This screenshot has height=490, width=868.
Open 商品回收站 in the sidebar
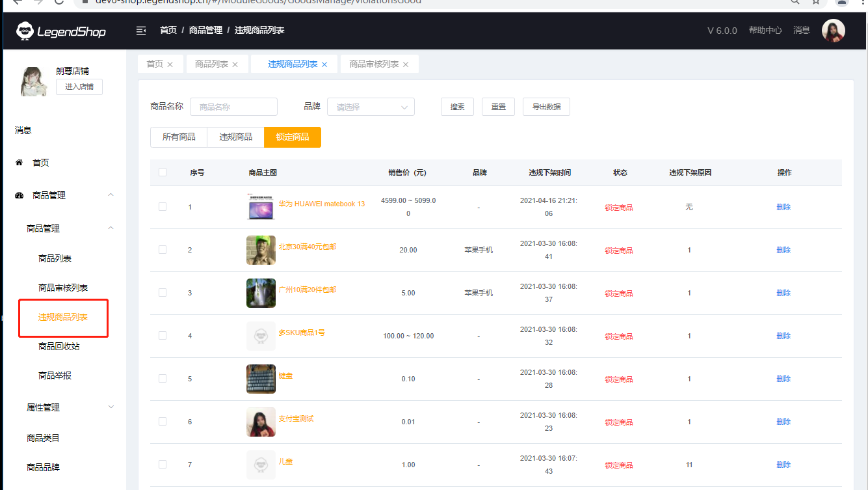[59, 346]
